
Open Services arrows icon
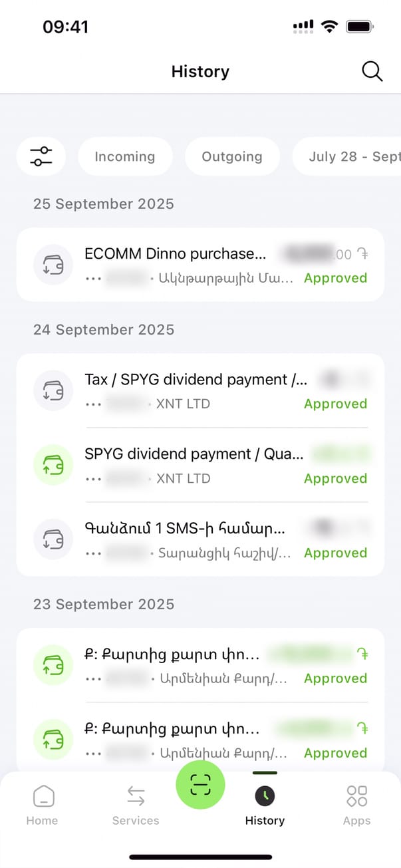136,796
